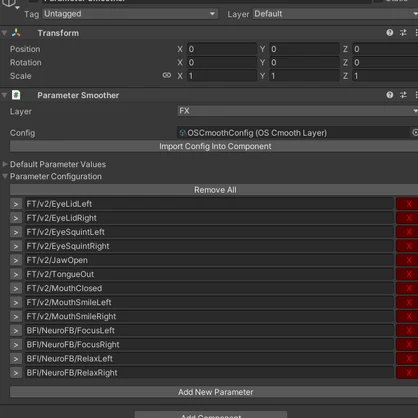Viewport: 418px width, 418px height.
Task: Remove FT/v2/TongueOut parameter with red X
Action: coord(407,274)
